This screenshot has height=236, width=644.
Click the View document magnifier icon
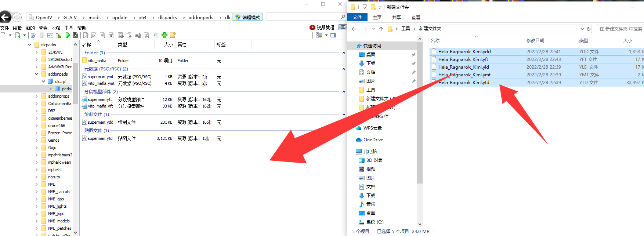point(94,35)
